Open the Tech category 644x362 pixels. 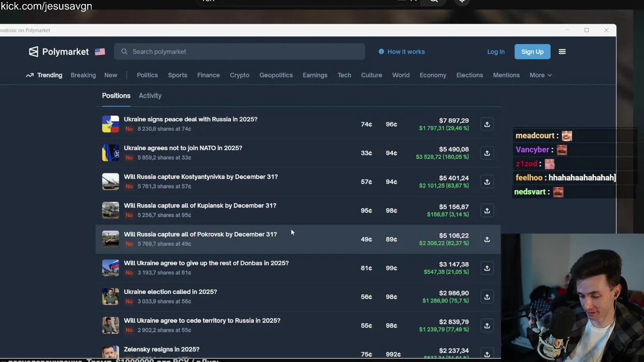(x=344, y=75)
